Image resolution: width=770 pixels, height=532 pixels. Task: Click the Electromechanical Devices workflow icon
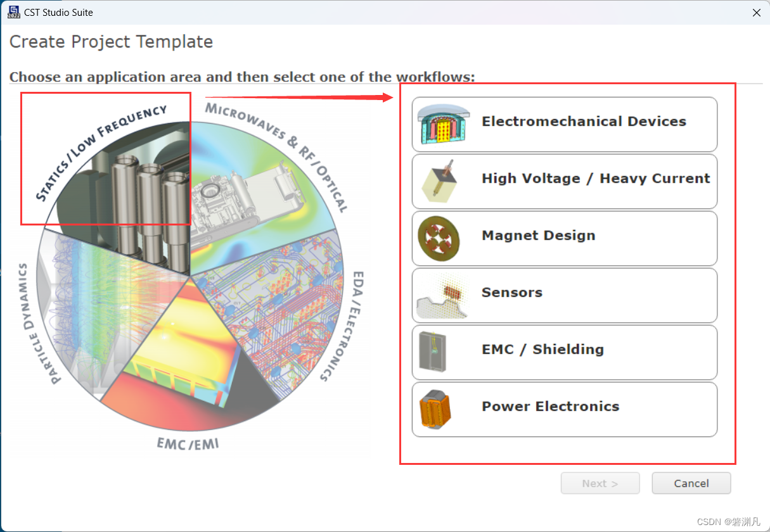coord(443,124)
